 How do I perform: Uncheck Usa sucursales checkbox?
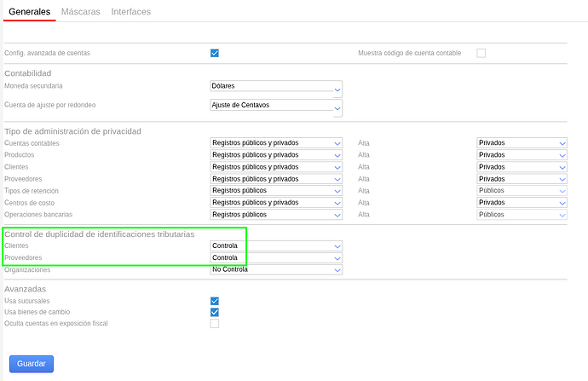[215, 301]
